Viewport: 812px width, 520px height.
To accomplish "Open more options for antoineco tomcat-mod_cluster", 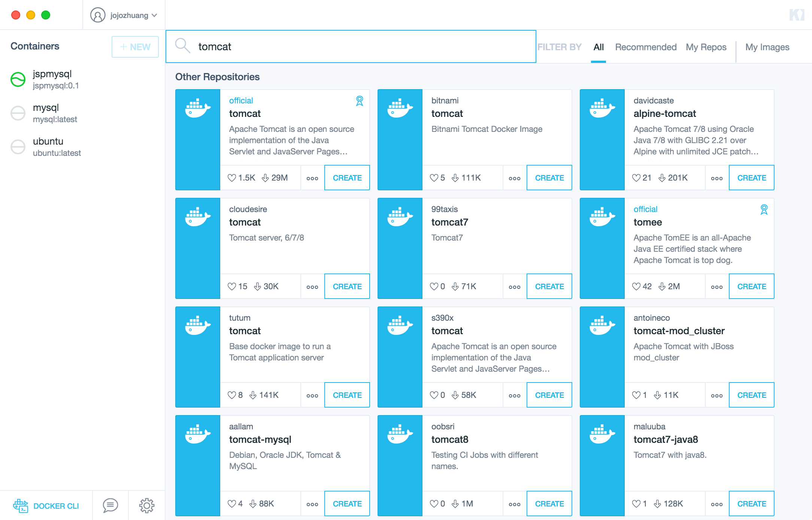I will pyautogui.click(x=717, y=396).
